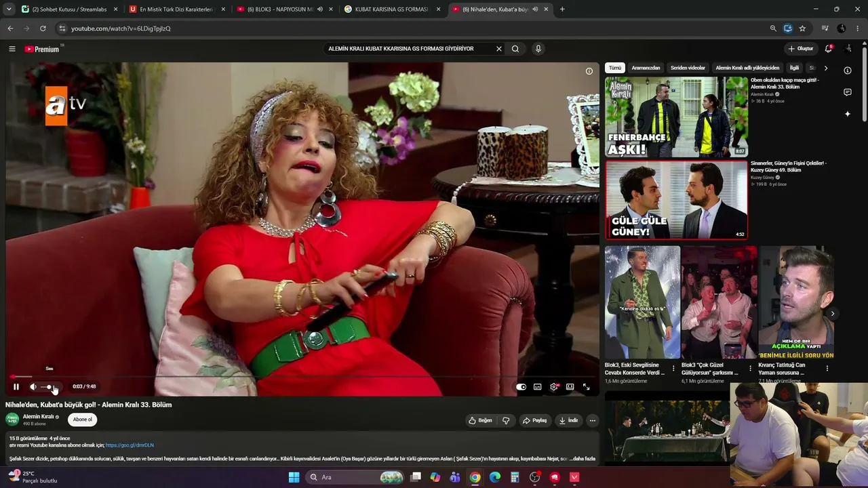The height and width of the screenshot is (488, 868).
Task: Toggle the autoplay switch in the player
Action: [521, 387]
